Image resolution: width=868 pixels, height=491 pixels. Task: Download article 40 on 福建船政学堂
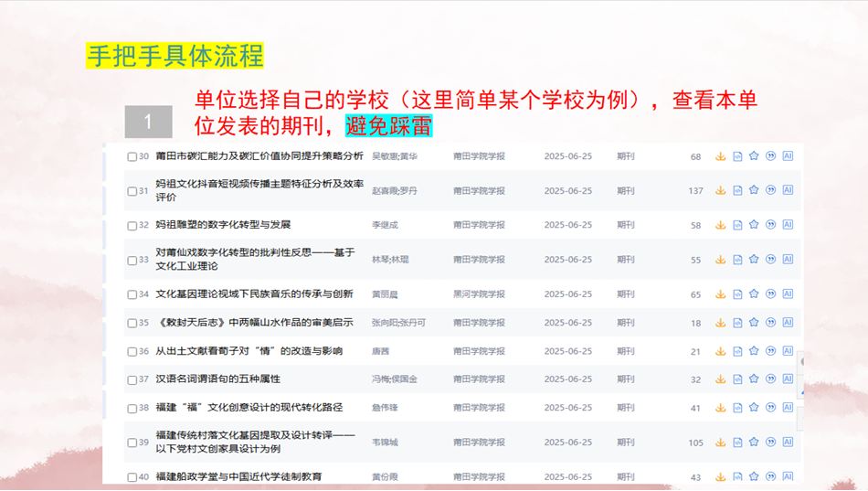click(x=720, y=477)
